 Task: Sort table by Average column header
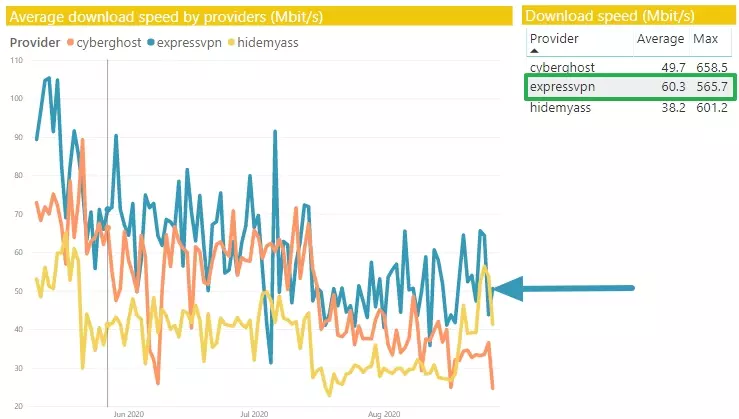660,39
